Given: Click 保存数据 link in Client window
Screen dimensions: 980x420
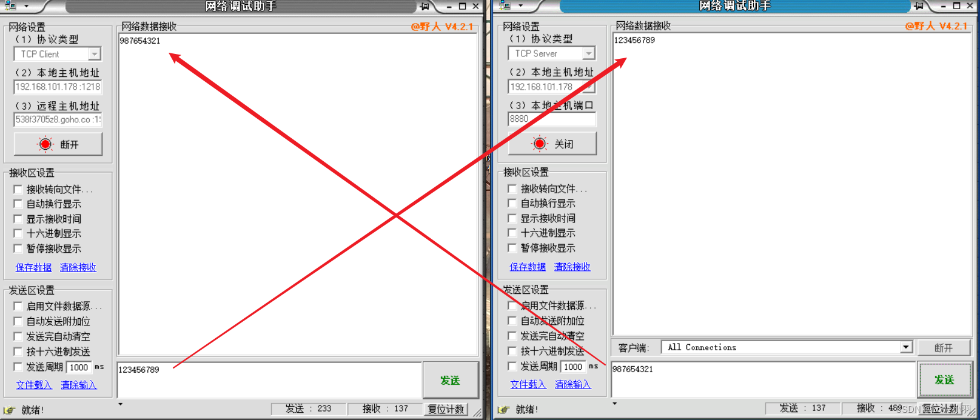Looking at the screenshot, I should tap(33, 267).
